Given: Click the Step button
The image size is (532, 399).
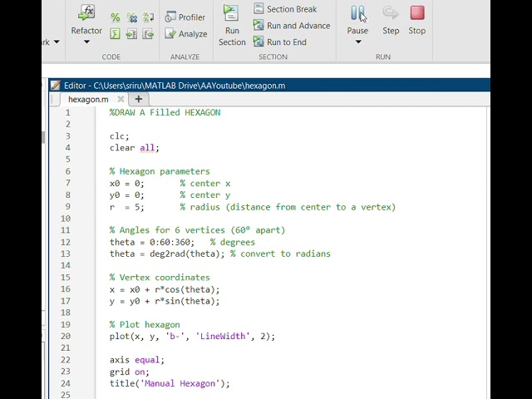Looking at the screenshot, I should [391, 20].
